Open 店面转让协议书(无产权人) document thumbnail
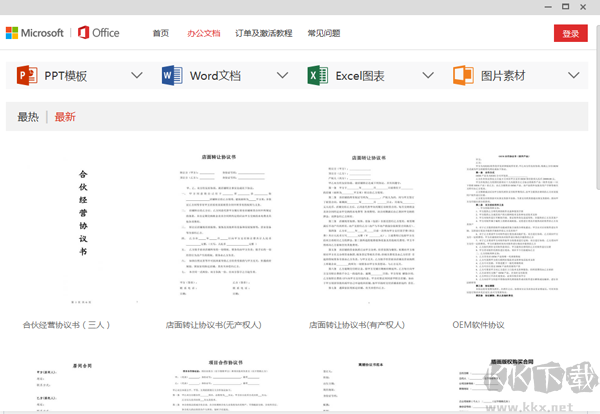The width and height of the screenshot is (600, 414). pos(225,226)
